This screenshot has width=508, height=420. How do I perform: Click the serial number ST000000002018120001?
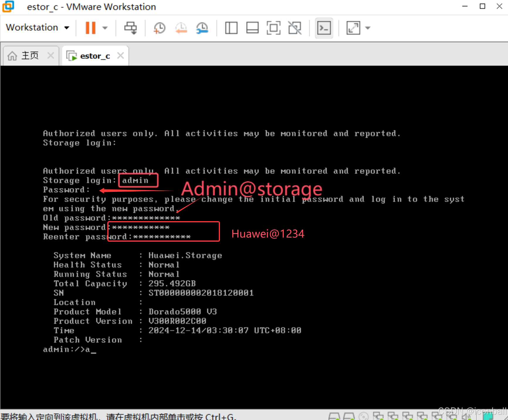point(201,293)
